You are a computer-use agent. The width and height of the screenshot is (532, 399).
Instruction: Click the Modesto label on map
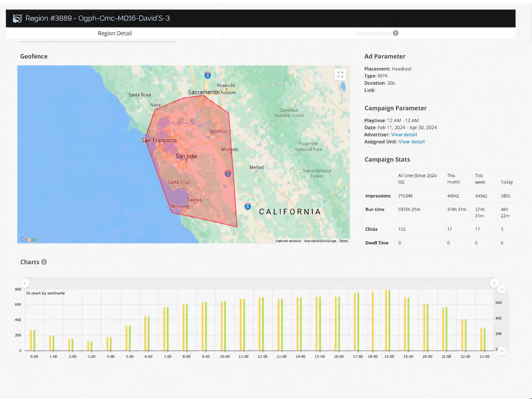(x=230, y=150)
